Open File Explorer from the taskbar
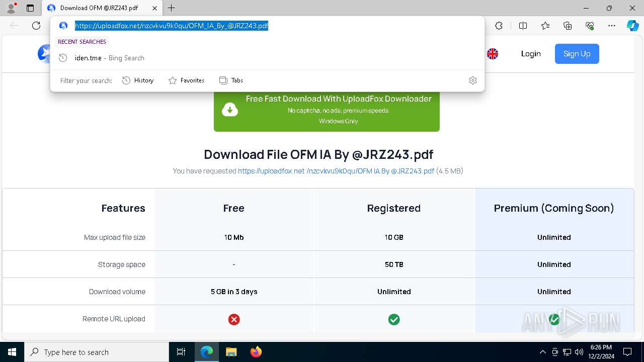 coord(231,352)
